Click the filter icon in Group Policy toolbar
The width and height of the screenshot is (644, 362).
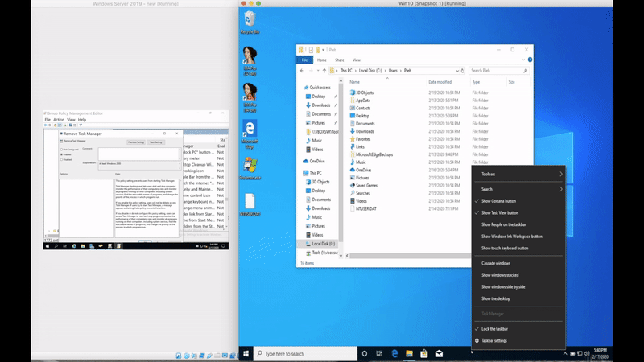pyautogui.click(x=80, y=125)
